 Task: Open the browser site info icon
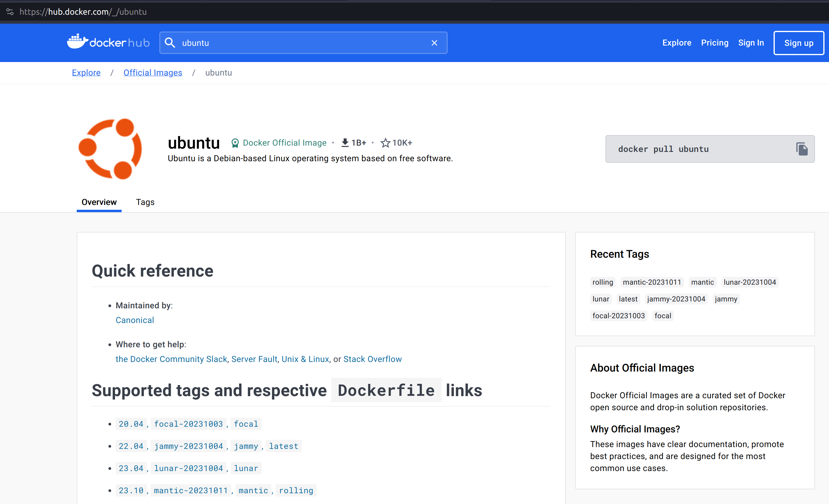tap(10, 12)
